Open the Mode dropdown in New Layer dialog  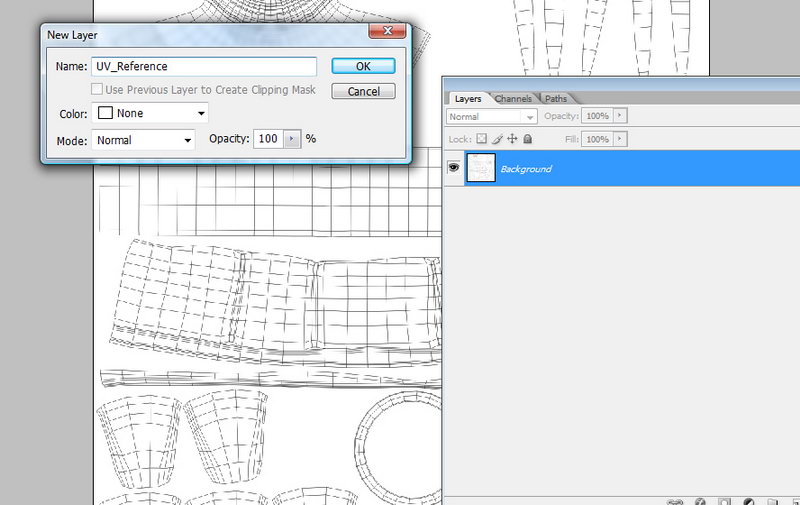pos(143,140)
